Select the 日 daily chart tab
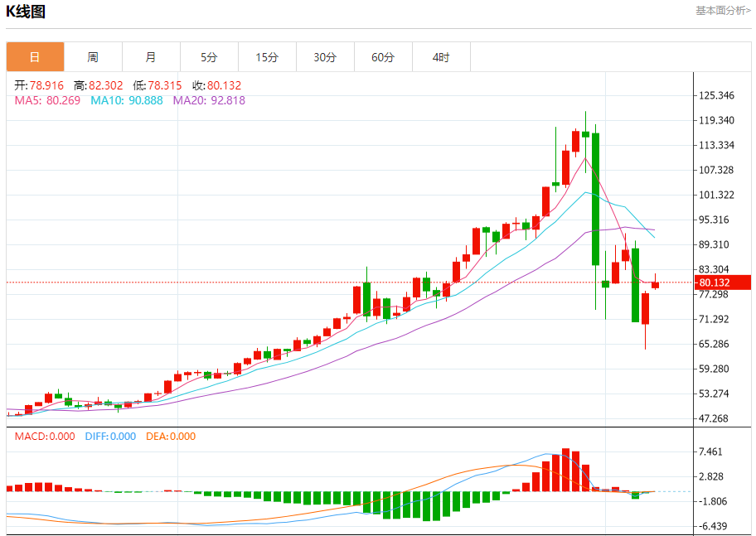The width and height of the screenshot is (756, 536). point(35,57)
